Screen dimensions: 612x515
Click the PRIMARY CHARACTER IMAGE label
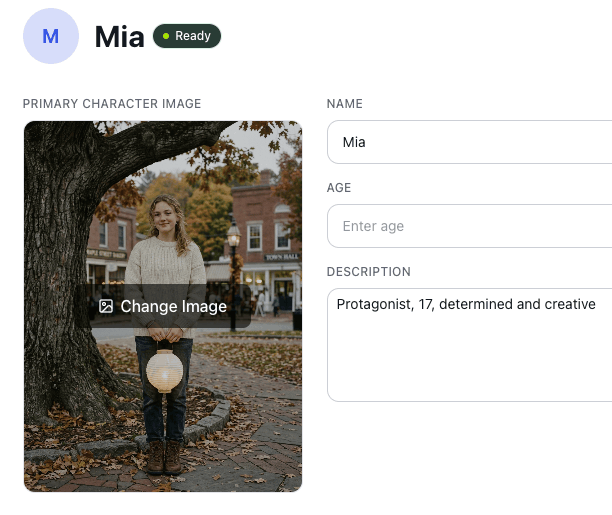112,104
